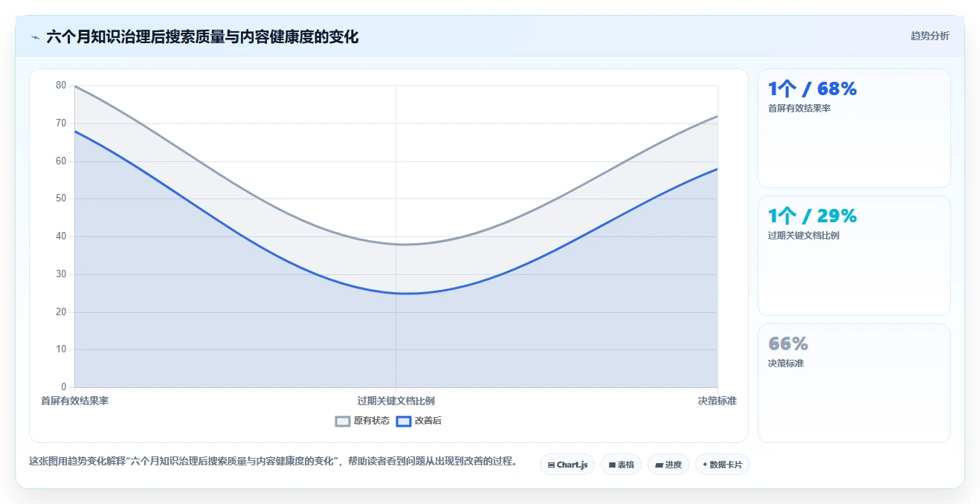The image size is (980, 504).
Task: Click the Chart.js chip
Action: tap(567, 465)
